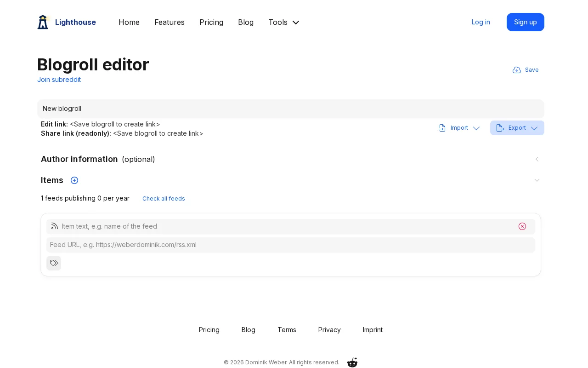Open Terms link in the footer
This screenshot has width=588, height=368.
tap(287, 330)
